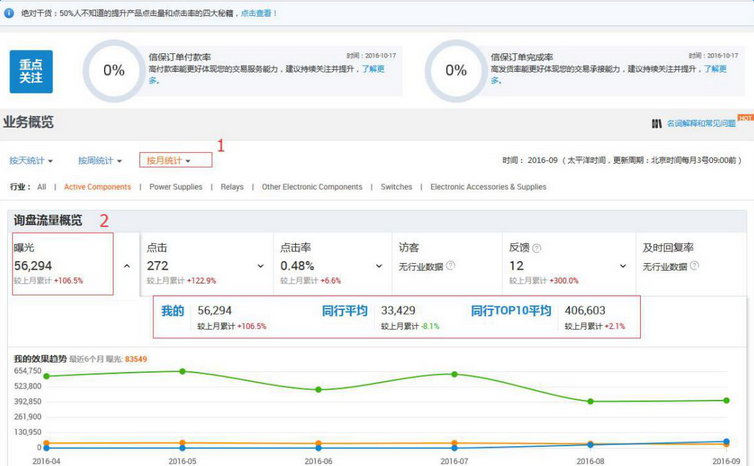
Task: Click the 2016-05 point on green line
Action: [x=182, y=371]
